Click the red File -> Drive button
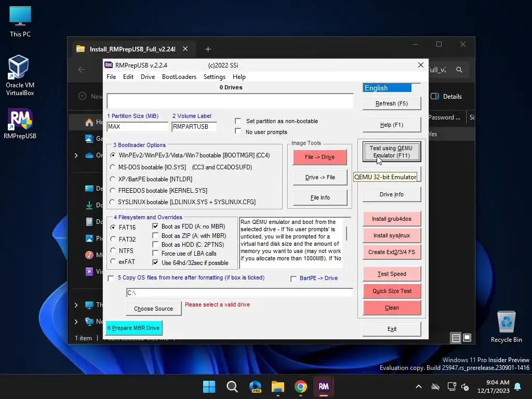 (x=320, y=157)
